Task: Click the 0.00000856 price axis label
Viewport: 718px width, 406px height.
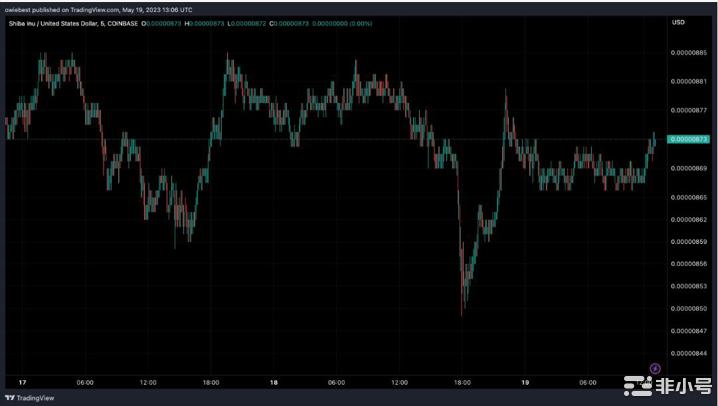Action: [688, 264]
